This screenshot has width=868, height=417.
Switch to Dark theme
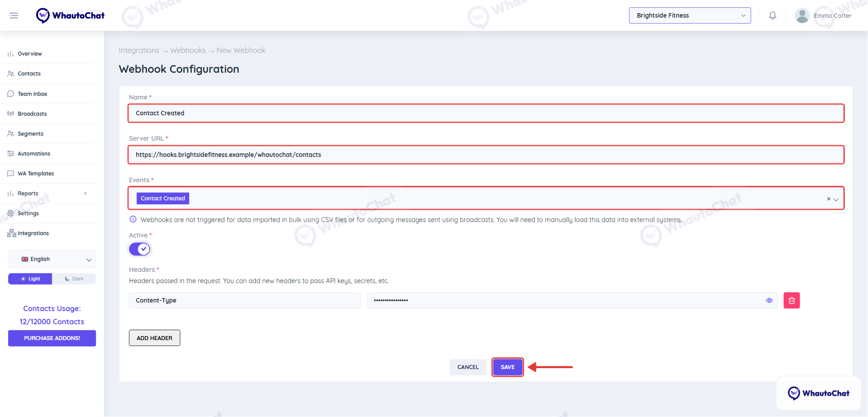pos(74,279)
